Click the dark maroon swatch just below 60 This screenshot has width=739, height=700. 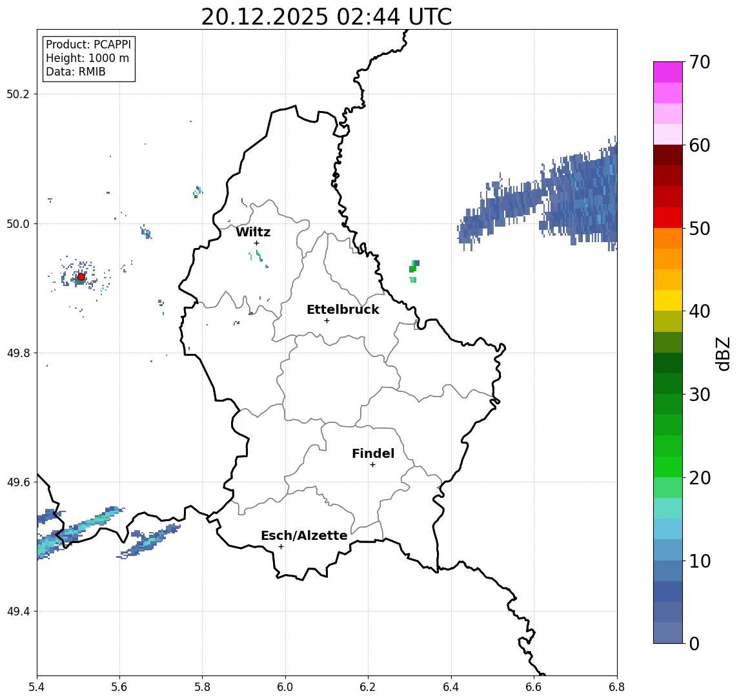click(x=668, y=155)
